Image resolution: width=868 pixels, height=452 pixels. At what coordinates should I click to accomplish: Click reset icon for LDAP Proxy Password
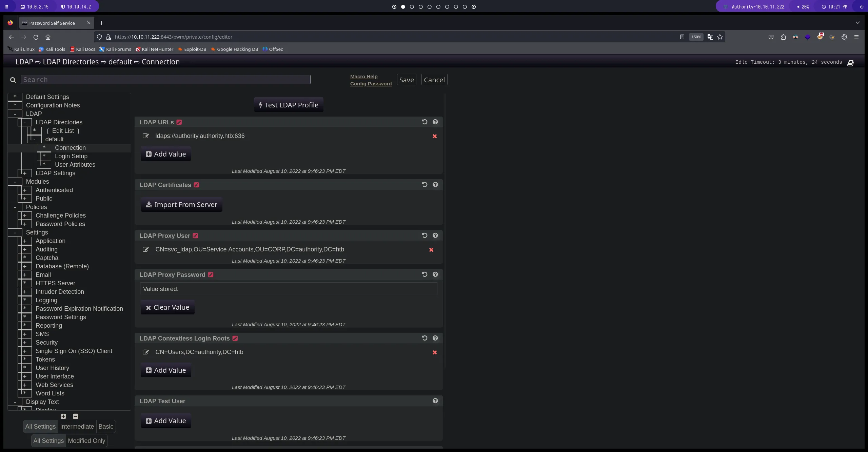pyautogui.click(x=425, y=274)
